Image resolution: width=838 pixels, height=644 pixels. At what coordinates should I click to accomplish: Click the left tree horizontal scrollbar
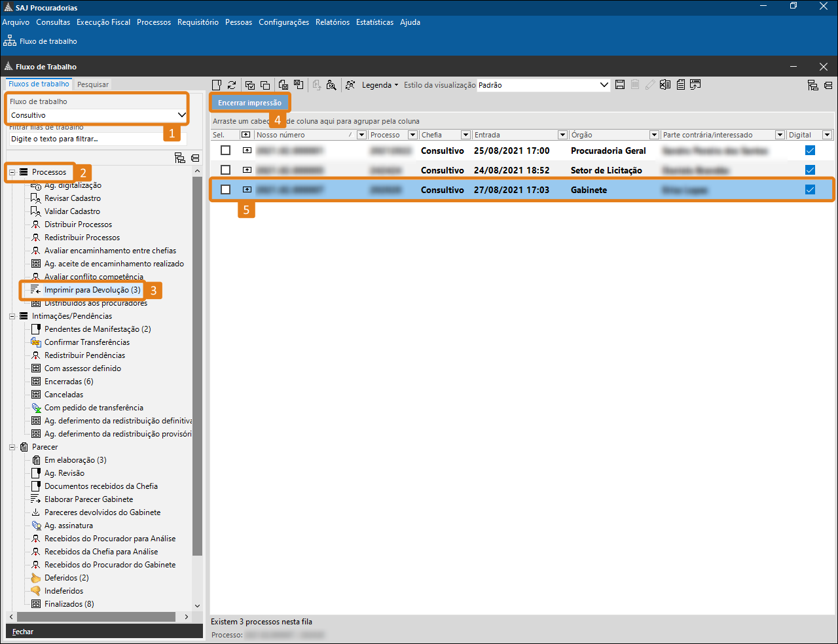click(x=96, y=617)
